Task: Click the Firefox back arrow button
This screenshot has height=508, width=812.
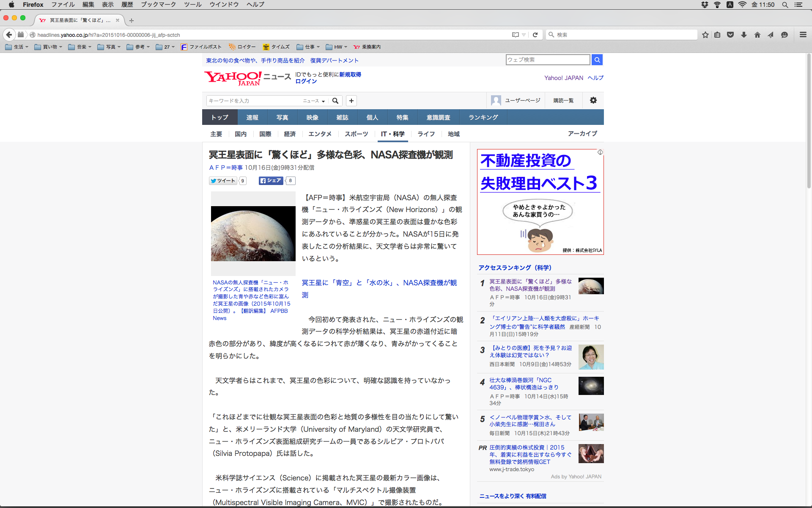Action: tap(9, 35)
